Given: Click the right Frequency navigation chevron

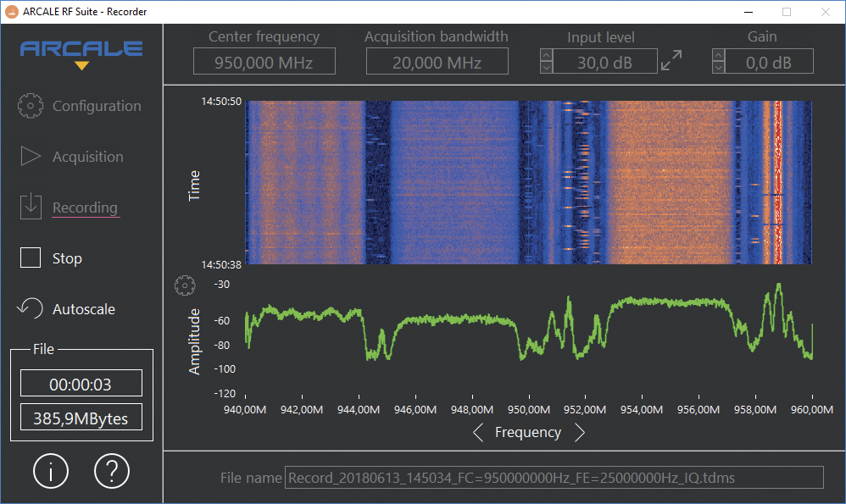Looking at the screenshot, I should point(580,433).
